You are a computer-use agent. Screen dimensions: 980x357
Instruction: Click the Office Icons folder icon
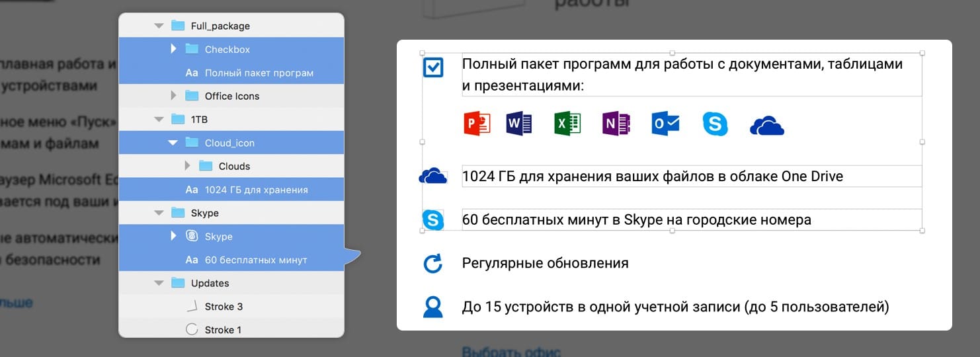pos(192,96)
